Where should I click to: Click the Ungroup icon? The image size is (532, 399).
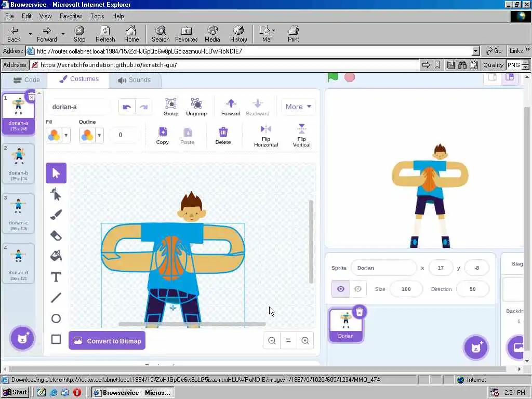(x=196, y=107)
